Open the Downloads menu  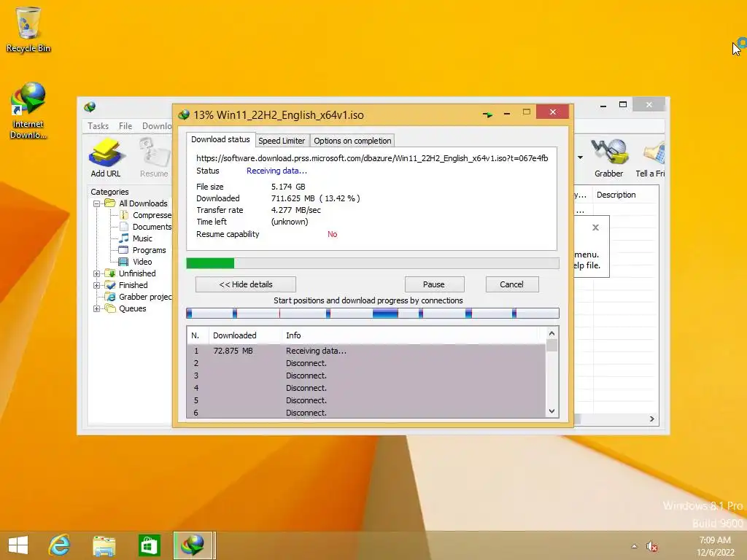pyautogui.click(x=157, y=125)
